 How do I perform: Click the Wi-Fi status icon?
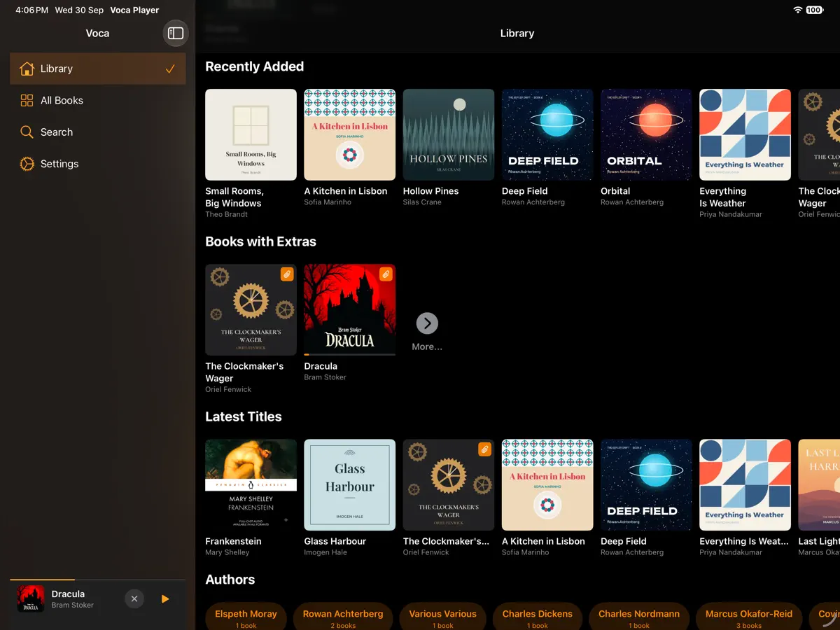pyautogui.click(x=797, y=10)
